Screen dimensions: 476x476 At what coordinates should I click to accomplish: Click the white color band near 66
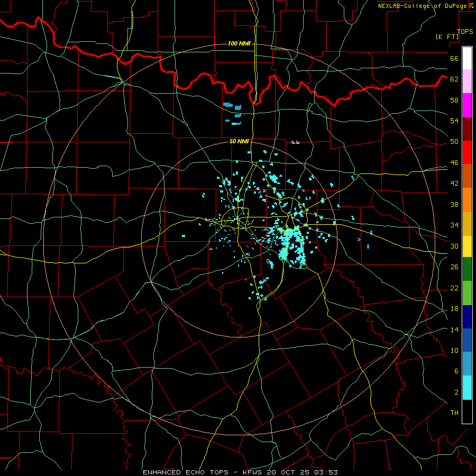[x=467, y=58]
